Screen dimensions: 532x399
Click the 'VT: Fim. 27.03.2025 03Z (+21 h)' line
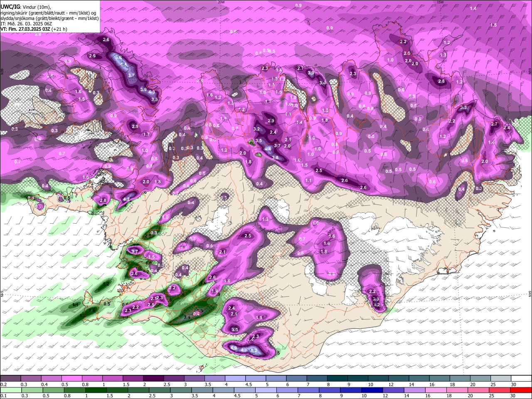point(34,29)
